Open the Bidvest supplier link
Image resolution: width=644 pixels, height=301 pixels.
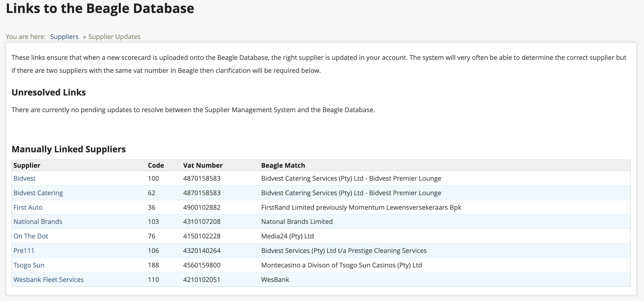(24, 178)
